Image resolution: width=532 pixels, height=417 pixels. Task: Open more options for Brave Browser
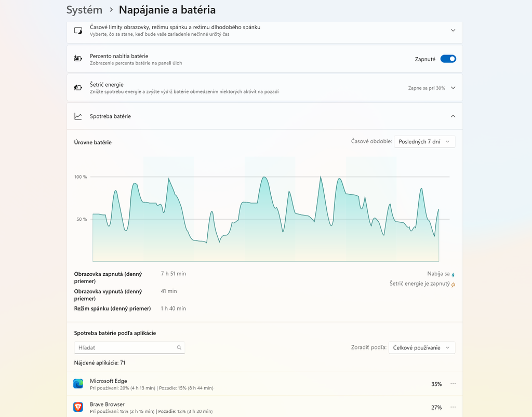point(453,407)
